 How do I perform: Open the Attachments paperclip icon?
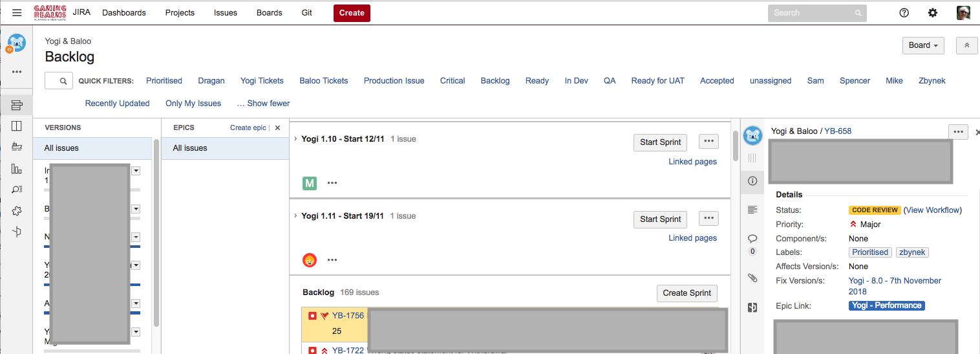click(752, 278)
